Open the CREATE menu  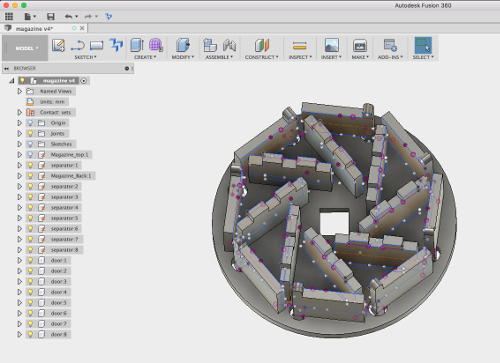click(x=145, y=57)
